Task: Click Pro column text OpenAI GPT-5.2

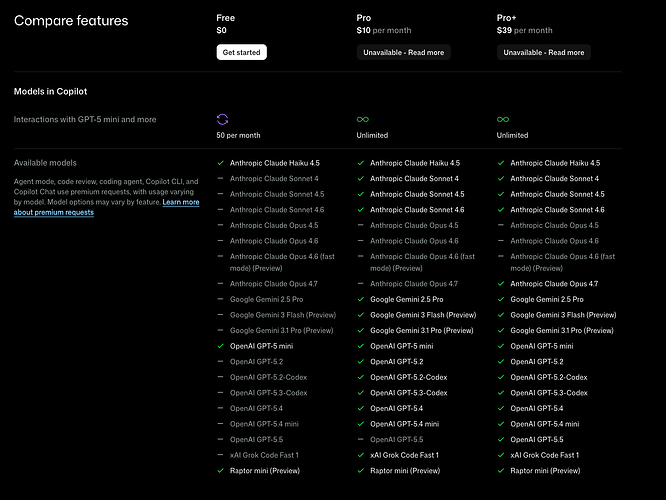Action: pyautogui.click(x=396, y=362)
